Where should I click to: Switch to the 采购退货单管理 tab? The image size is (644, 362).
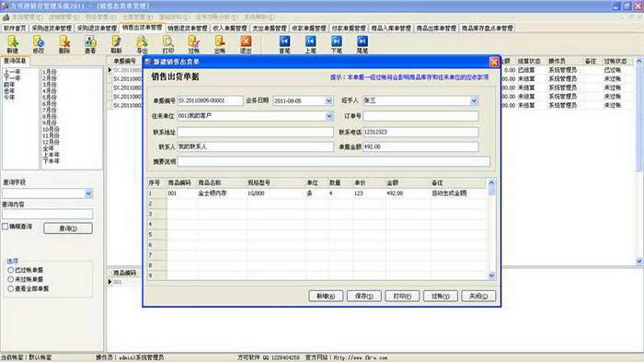(x=97, y=29)
